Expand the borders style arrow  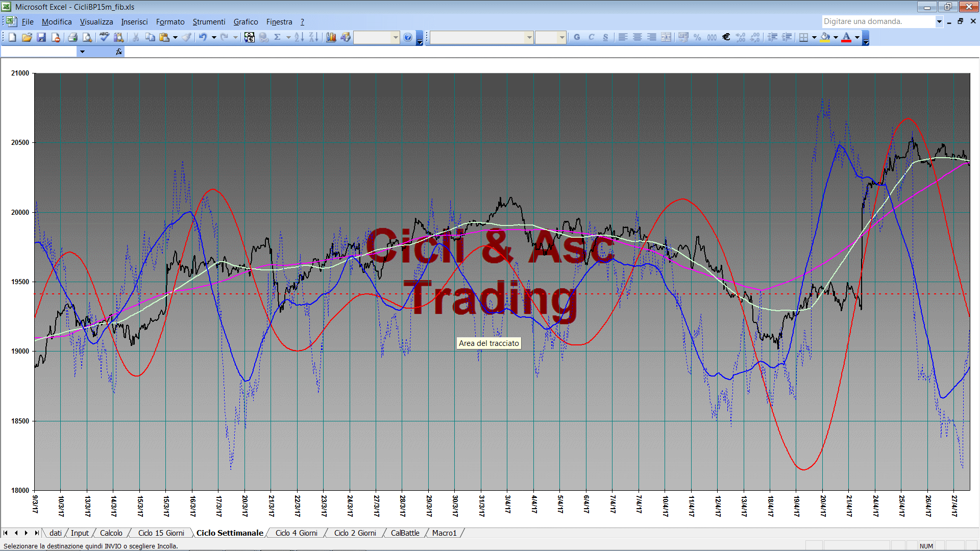[814, 37]
